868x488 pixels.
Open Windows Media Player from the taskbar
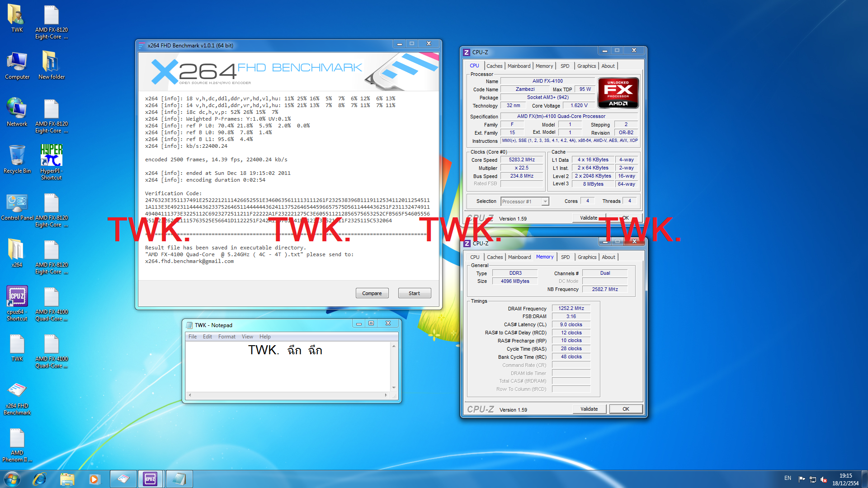pos(94,479)
